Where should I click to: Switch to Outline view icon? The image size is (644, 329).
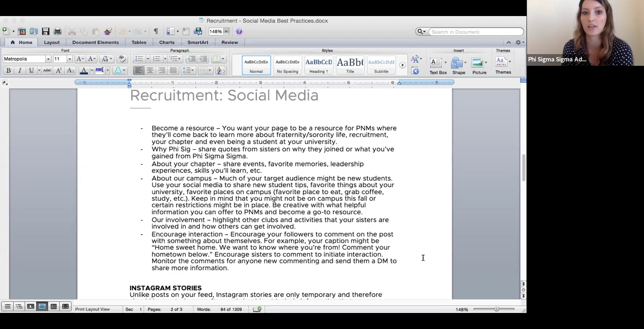coord(19,306)
